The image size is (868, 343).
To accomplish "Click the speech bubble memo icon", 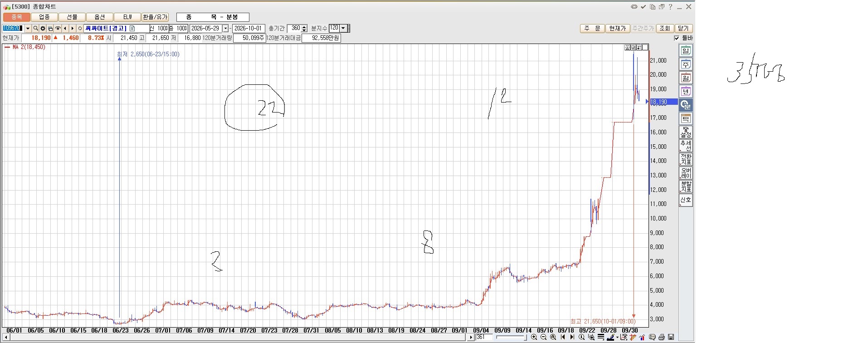I will coord(652,337).
